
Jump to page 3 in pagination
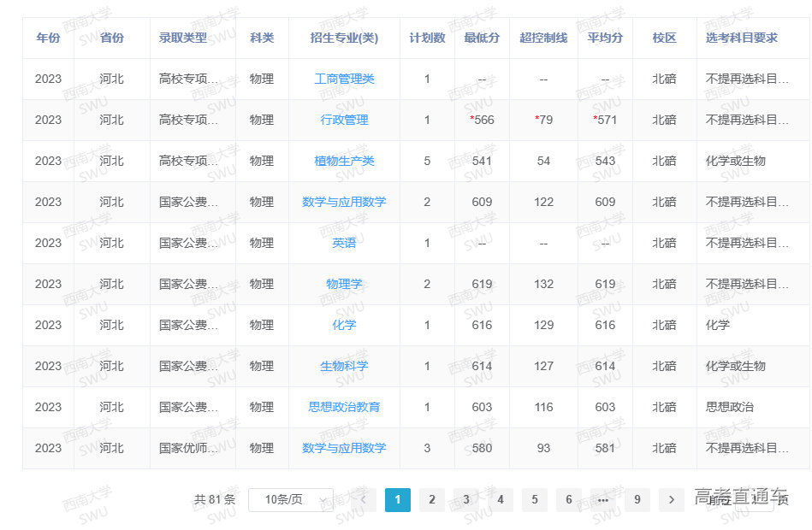tap(466, 500)
